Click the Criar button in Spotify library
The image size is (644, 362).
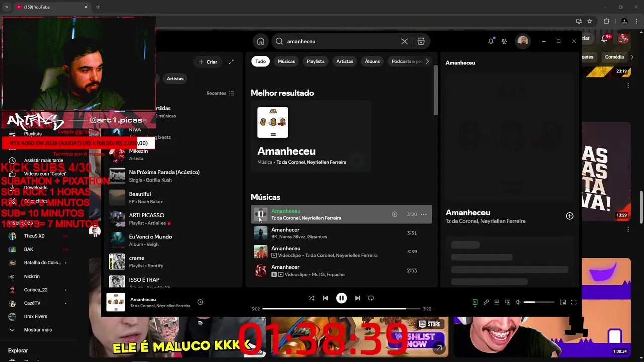pos(208,62)
